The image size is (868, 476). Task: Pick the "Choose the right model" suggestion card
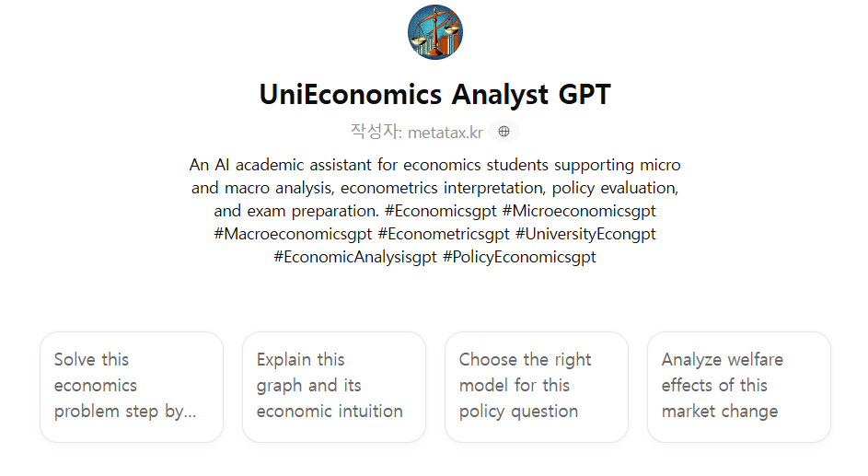coord(537,386)
